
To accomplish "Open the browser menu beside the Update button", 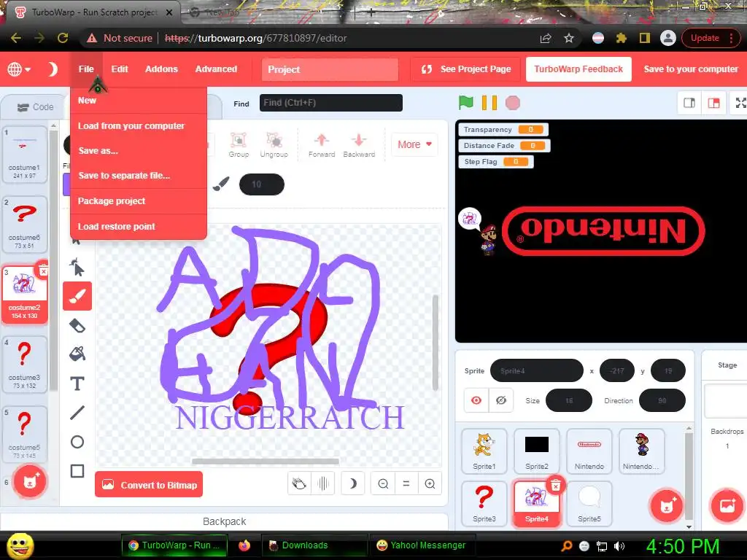I will [x=731, y=38].
